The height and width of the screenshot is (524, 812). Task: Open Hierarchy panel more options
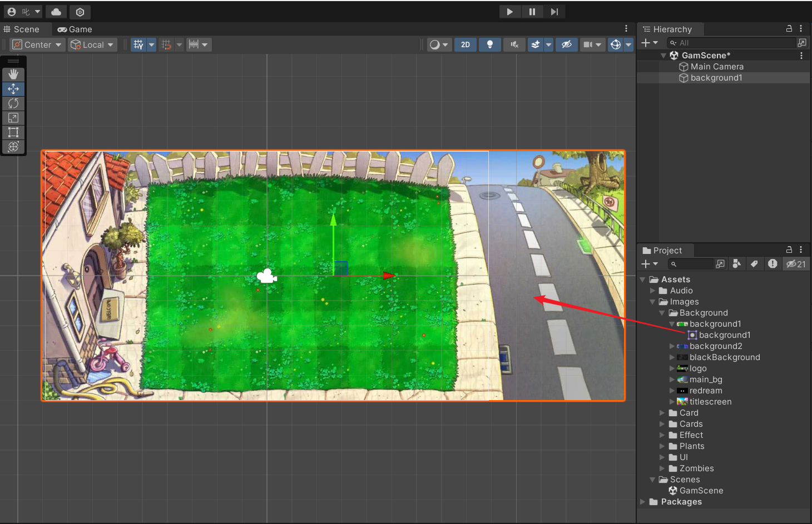click(x=801, y=28)
